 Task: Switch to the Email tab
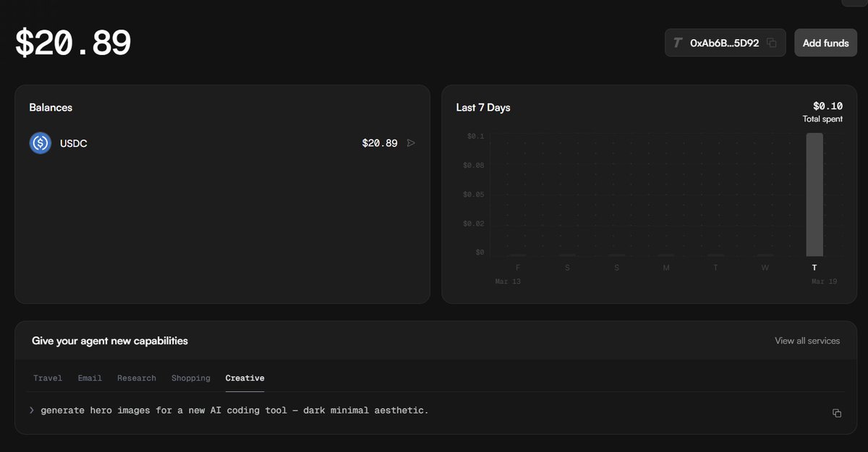click(90, 378)
